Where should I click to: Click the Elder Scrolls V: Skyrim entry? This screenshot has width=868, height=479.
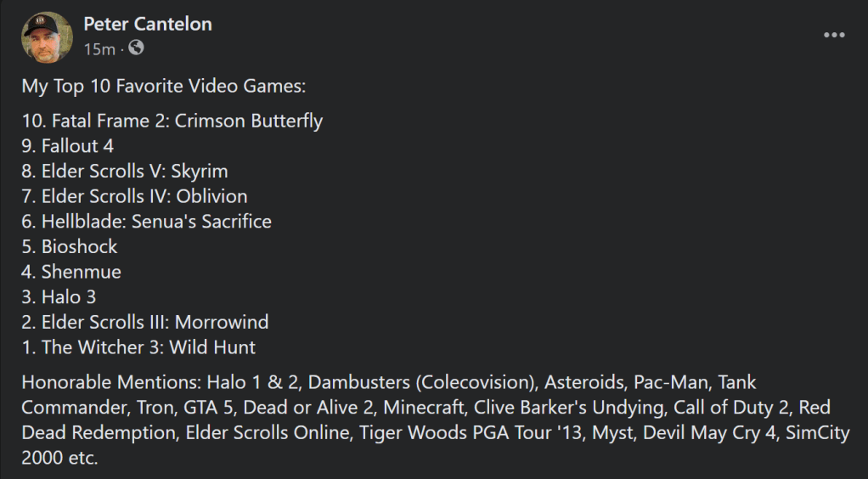click(x=125, y=171)
